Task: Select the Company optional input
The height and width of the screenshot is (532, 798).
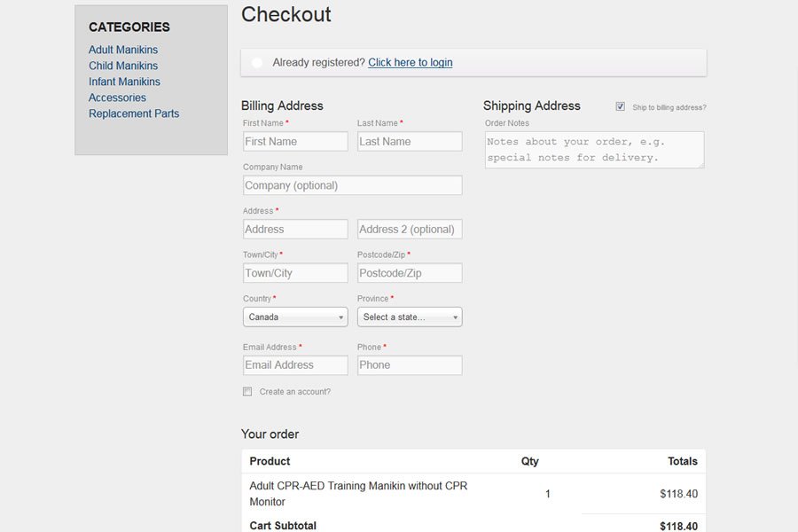Action: pyautogui.click(x=352, y=185)
